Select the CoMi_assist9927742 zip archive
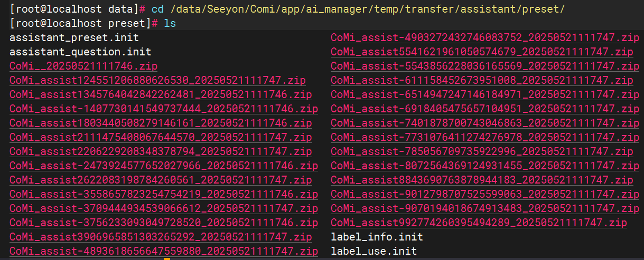Viewport: 644px width, 260px height. (x=479, y=223)
